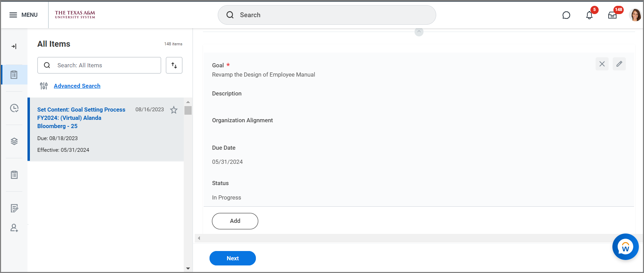Expand the collapsed inbox side panel arrow
This screenshot has height=273, width=644.
coord(14,46)
